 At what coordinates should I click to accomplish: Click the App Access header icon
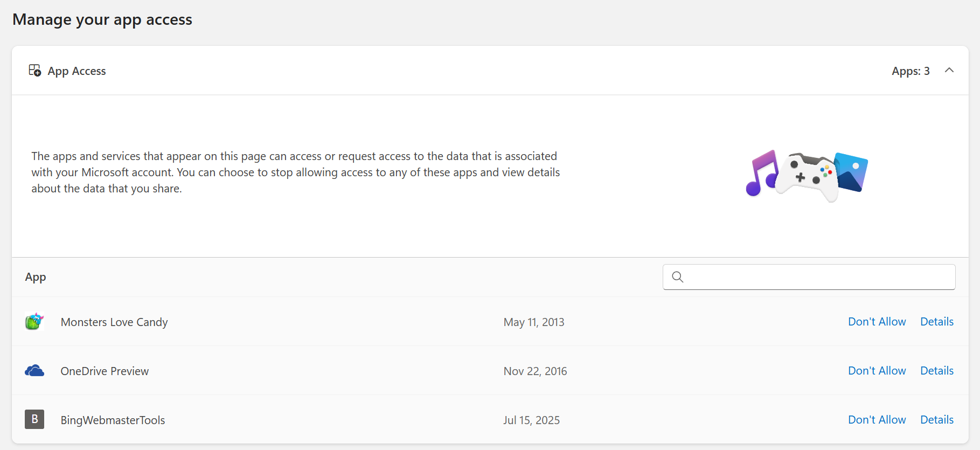tap(35, 71)
